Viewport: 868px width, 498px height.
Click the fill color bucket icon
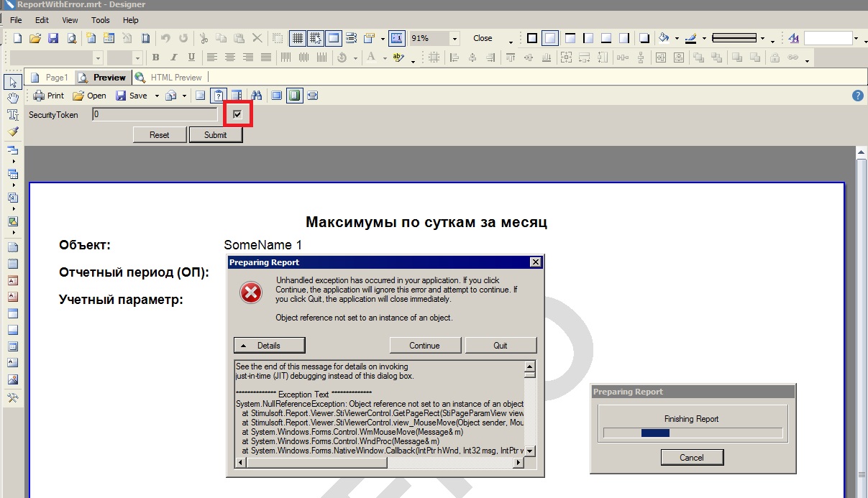[664, 38]
